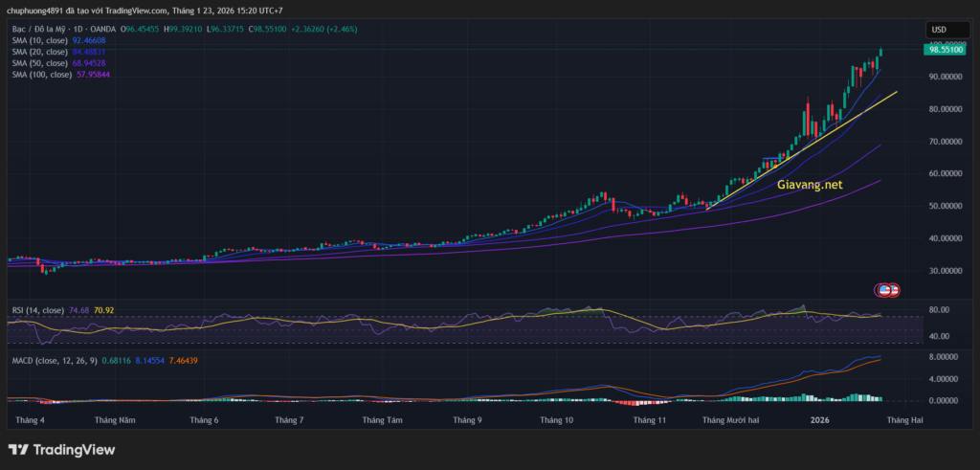Click the Bạc / Đô la Mỹ symbol title
Viewport: 980px width, 470px height.
[48, 31]
